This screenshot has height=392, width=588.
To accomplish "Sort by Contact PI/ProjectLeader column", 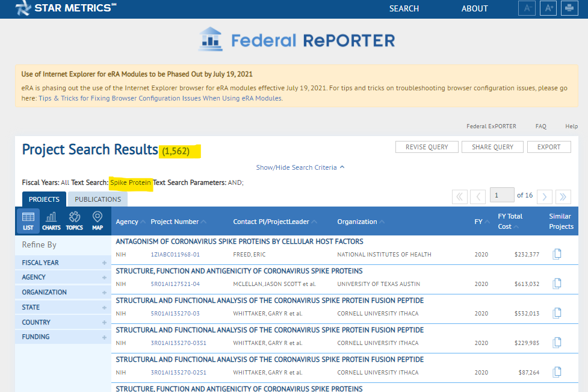I will (275, 222).
